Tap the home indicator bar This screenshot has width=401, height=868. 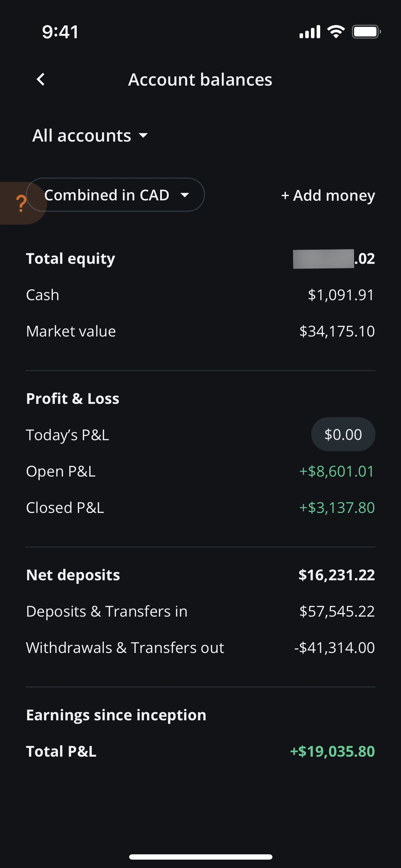[x=200, y=857]
